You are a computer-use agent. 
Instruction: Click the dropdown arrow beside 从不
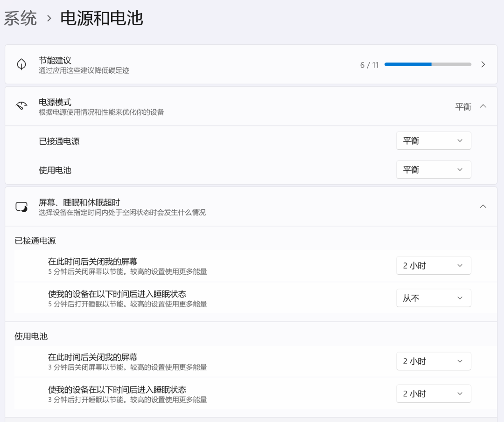[460, 298]
